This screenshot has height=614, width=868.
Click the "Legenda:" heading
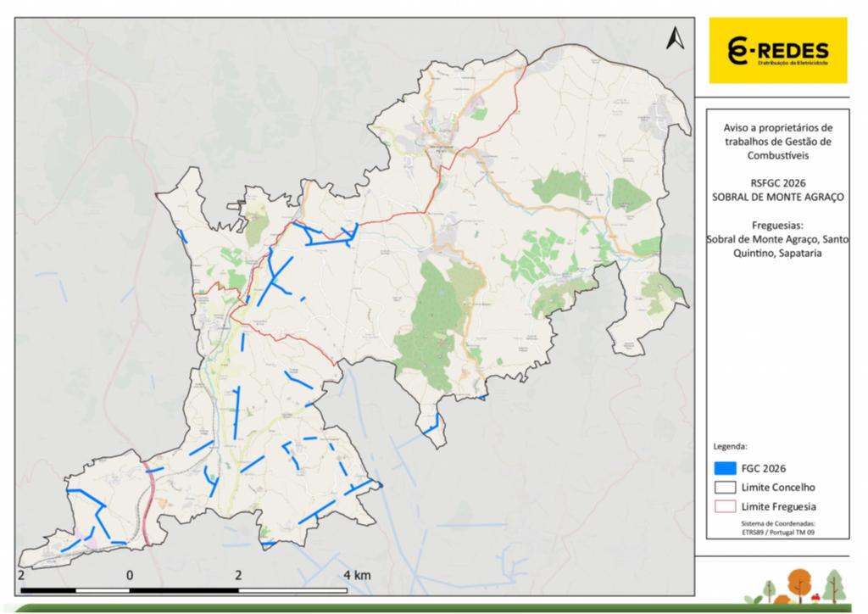[730, 444]
